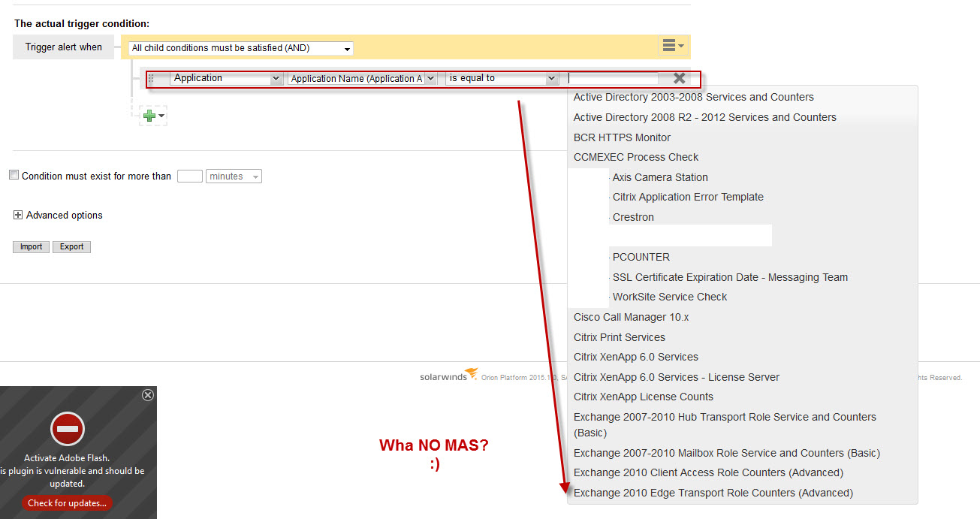
Task: Select Axis Camera Station option
Action: [x=660, y=177]
